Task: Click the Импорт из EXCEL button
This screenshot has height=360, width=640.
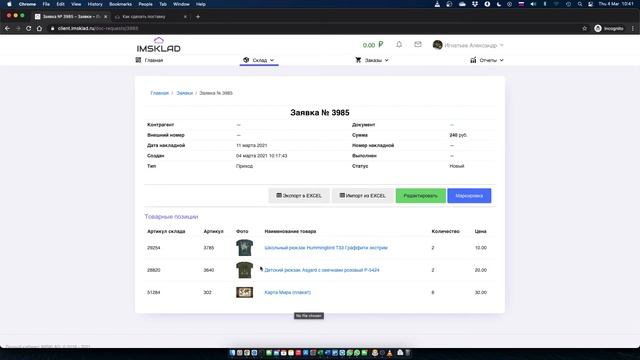Action: pos(362,196)
